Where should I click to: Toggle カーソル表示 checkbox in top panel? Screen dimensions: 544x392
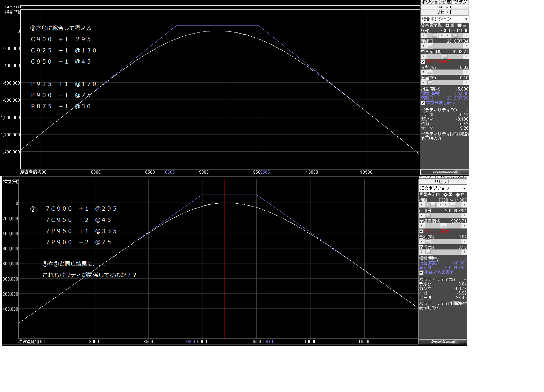click(423, 62)
